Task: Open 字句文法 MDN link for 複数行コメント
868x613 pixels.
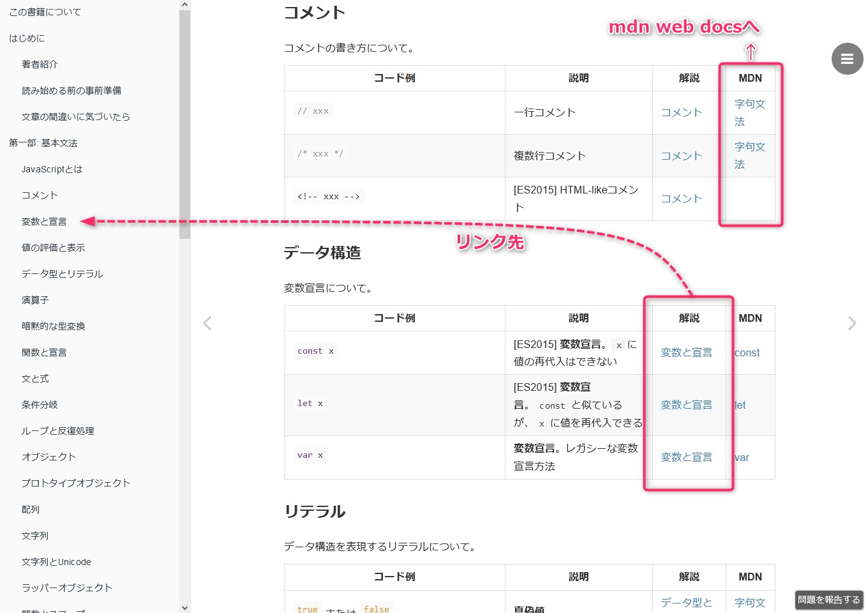Action: 750,156
